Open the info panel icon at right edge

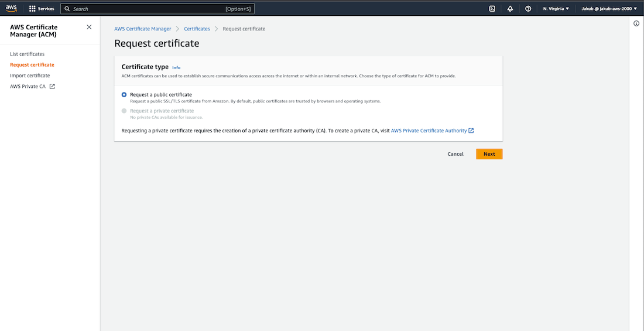pos(636,23)
